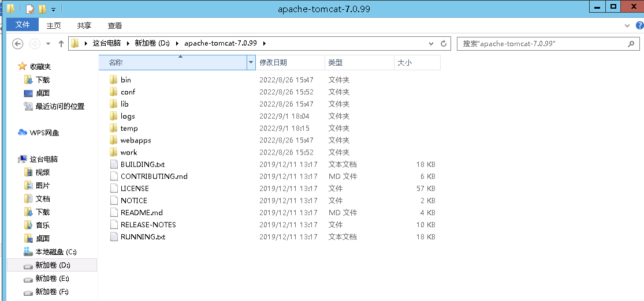
Task: Switch to the 共享 ribbon tab
Action: 84,25
